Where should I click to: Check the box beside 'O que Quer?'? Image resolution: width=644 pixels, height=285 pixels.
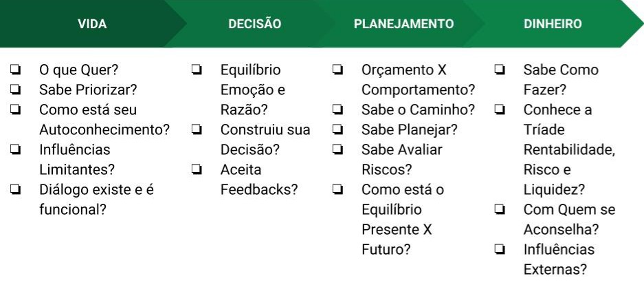[x=15, y=70]
